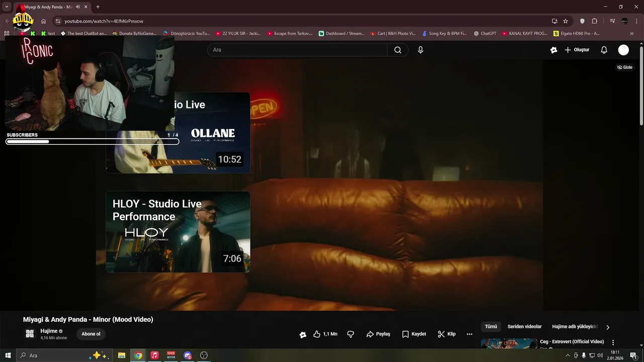Open a new browser tab
This screenshot has width=644, height=362.
(98, 7)
